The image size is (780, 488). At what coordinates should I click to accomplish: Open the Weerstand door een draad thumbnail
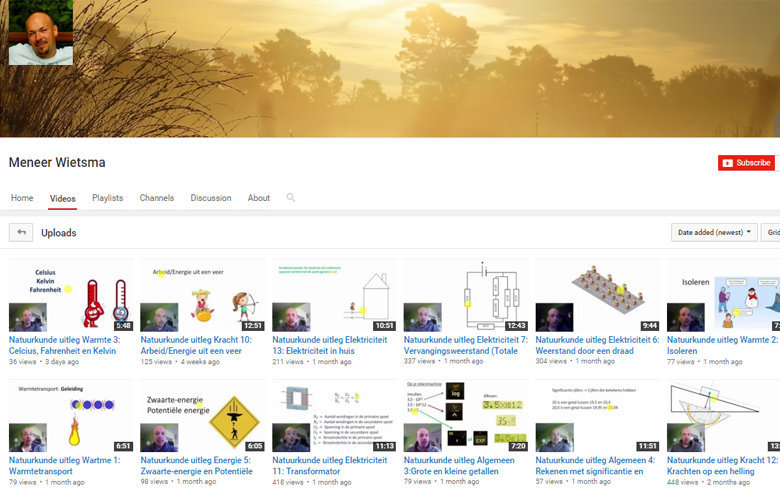click(597, 295)
